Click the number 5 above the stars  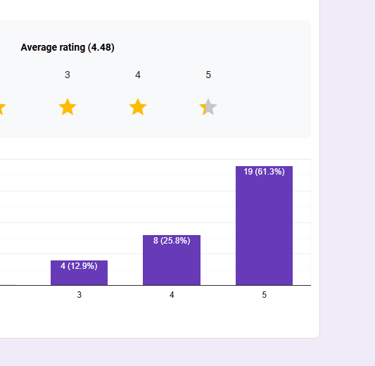click(208, 75)
